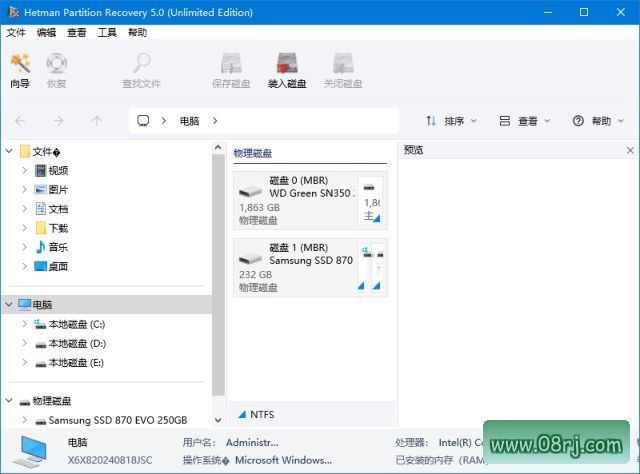Collapse the 物理磁盘 tree section
The image size is (640, 474).
pos(9,401)
